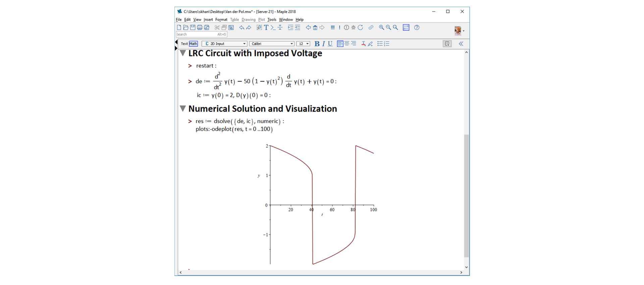Open the Format menu
The height and width of the screenshot is (285, 644).
click(221, 19)
